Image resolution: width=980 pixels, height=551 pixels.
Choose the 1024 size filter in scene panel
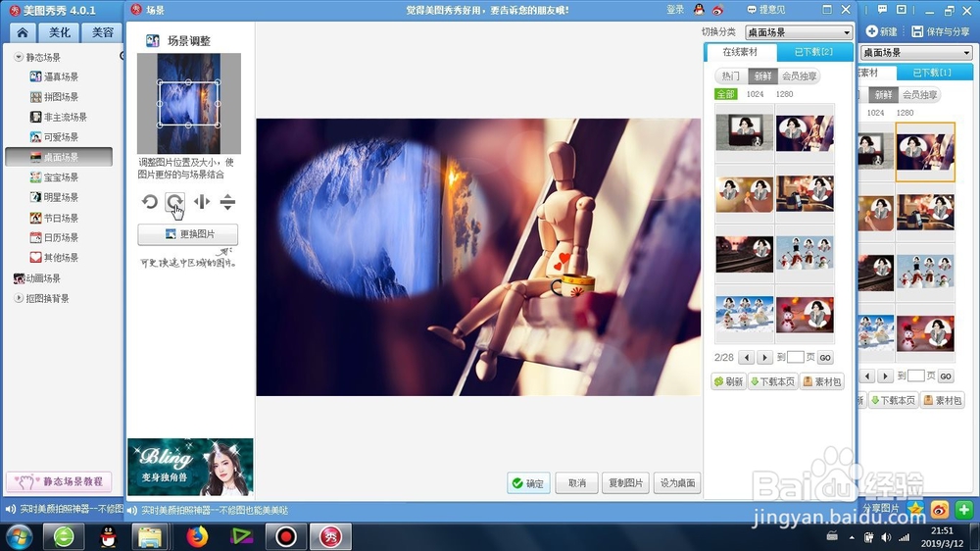(755, 94)
